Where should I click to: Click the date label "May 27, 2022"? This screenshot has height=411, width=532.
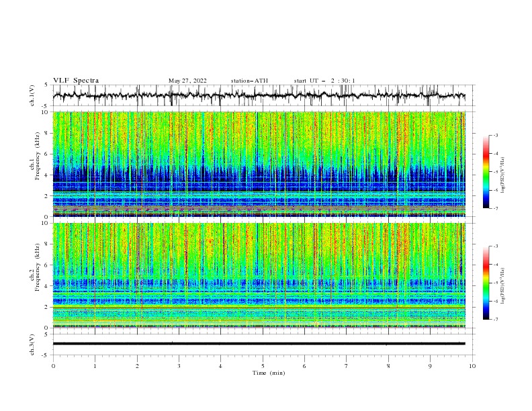[187, 81]
